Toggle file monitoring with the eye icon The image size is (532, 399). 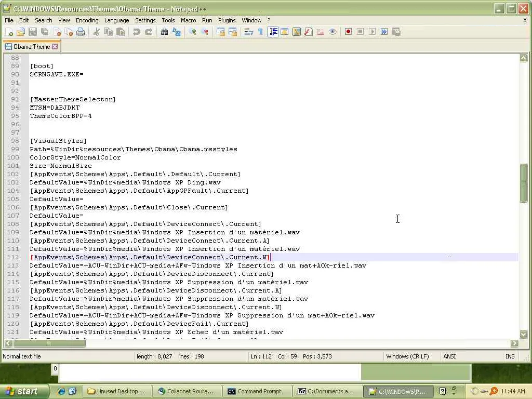pos(332,32)
